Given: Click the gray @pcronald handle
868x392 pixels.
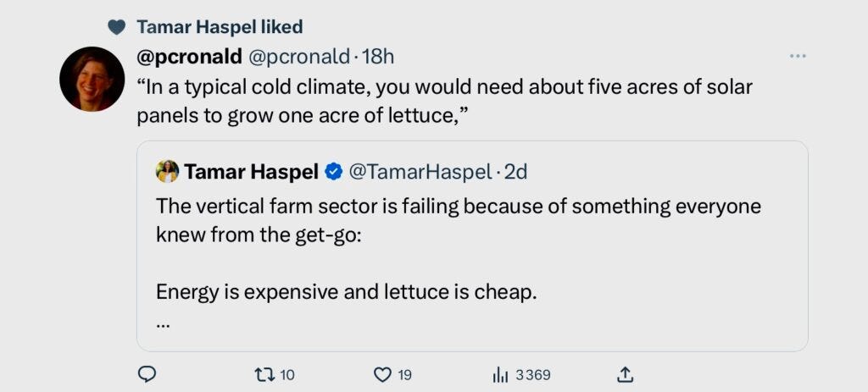Looking at the screenshot, I should tap(298, 57).
